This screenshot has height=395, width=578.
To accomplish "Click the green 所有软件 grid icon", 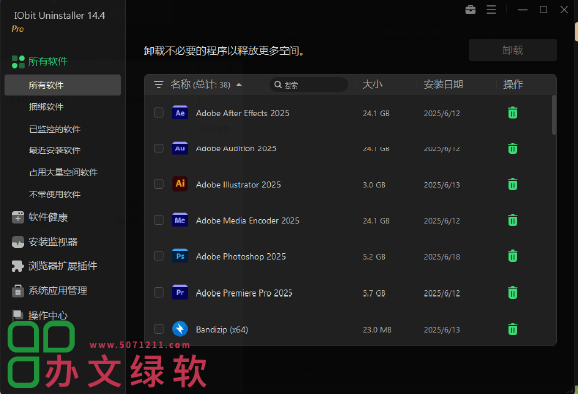I will tap(18, 62).
